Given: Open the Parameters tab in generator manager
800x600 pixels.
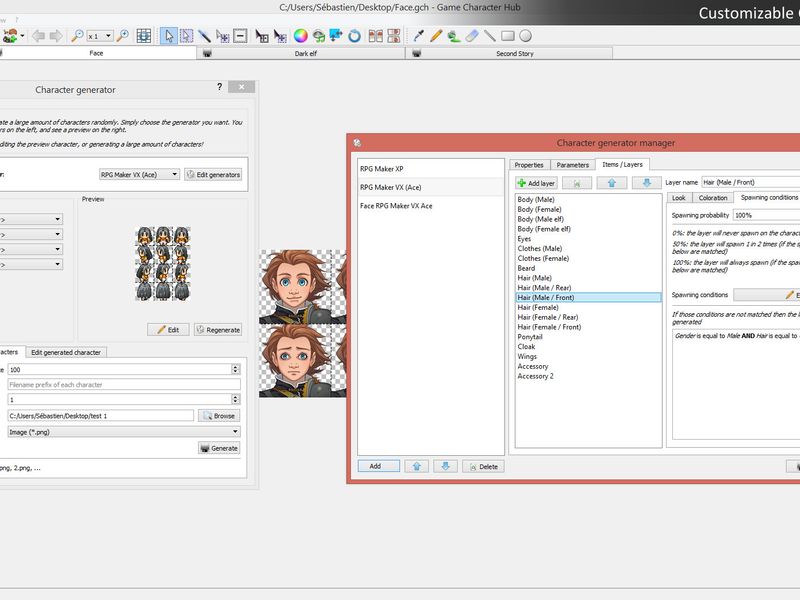Looking at the screenshot, I should (x=572, y=165).
